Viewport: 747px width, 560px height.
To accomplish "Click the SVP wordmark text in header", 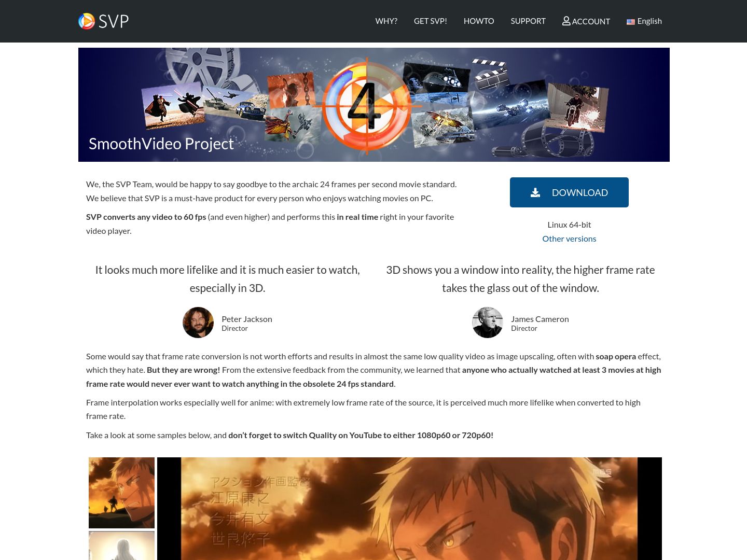I will tap(114, 21).
